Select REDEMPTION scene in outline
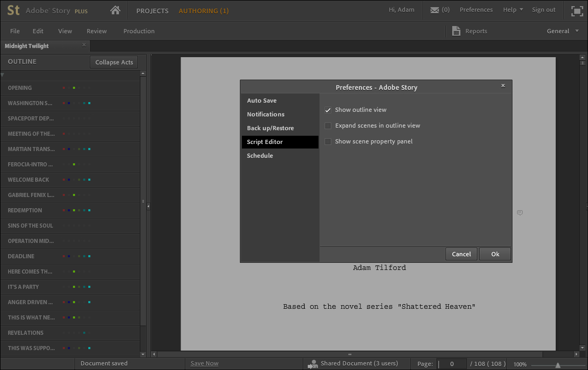This screenshot has width=588, height=370. pyautogui.click(x=70, y=210)
